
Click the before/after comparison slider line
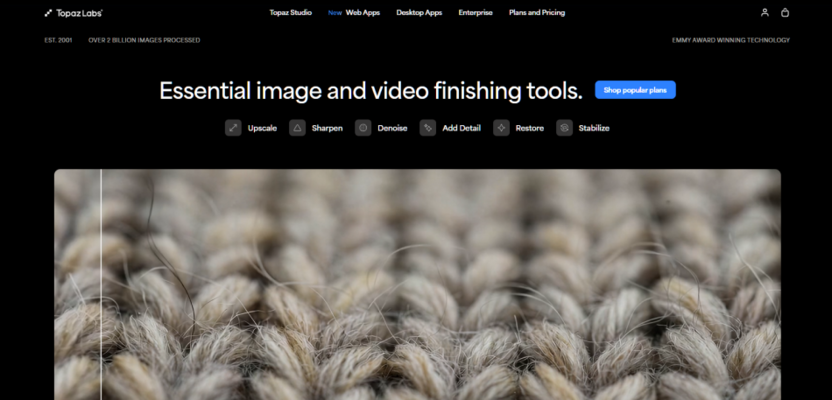(x=101, y=284)
